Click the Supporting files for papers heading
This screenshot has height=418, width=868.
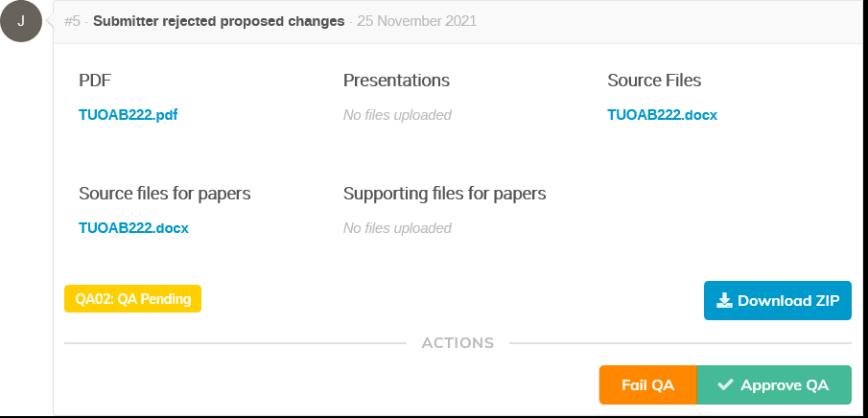444,194
